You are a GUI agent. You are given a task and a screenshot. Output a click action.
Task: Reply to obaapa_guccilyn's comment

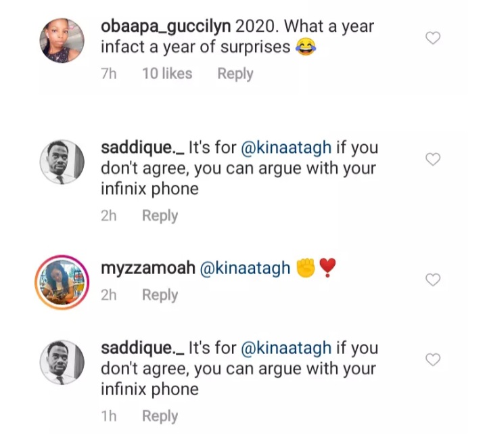pyautogui.click(x=235, y=74)
